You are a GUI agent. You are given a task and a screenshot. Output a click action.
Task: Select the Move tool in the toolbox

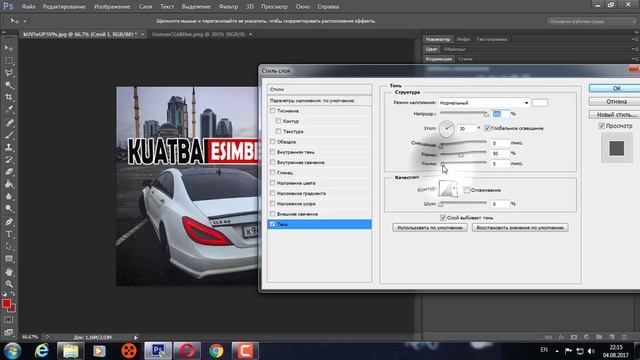click(9, 48)
